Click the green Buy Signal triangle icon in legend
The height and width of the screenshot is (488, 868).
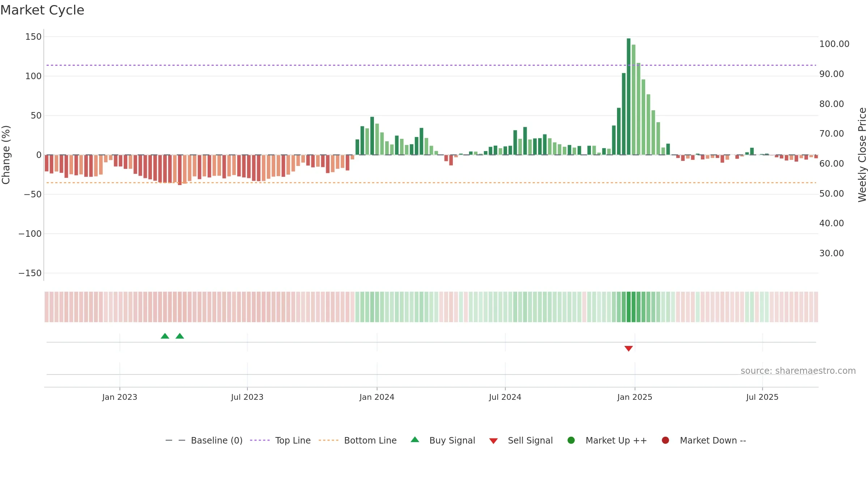pyautogui.click(x=415, y=440)
